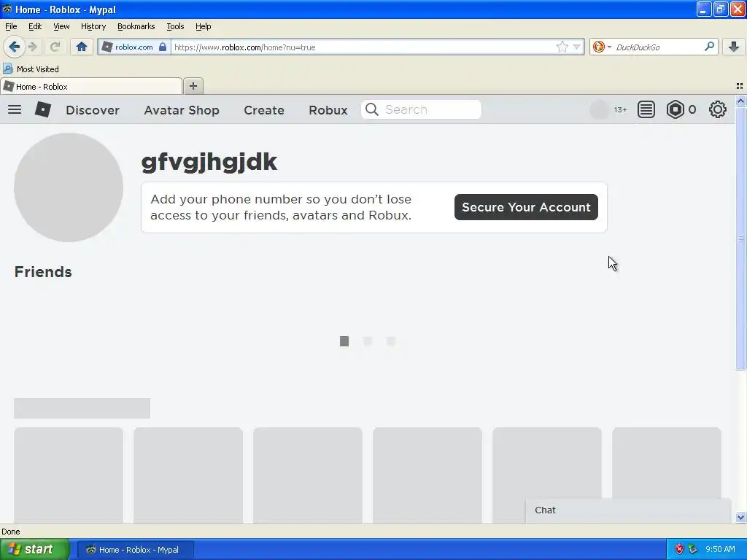Click the red shield tray icon

pyautogui.click(x=679, y=549)
